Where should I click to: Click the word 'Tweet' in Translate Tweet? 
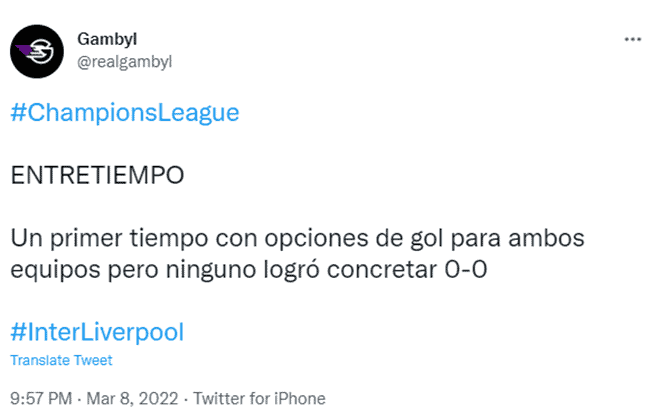pos(93,360)
